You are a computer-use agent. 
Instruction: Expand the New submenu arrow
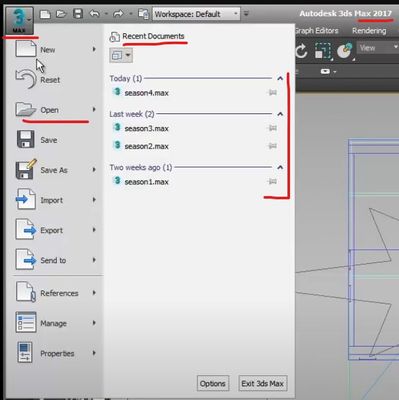click(x=94, y=49)
